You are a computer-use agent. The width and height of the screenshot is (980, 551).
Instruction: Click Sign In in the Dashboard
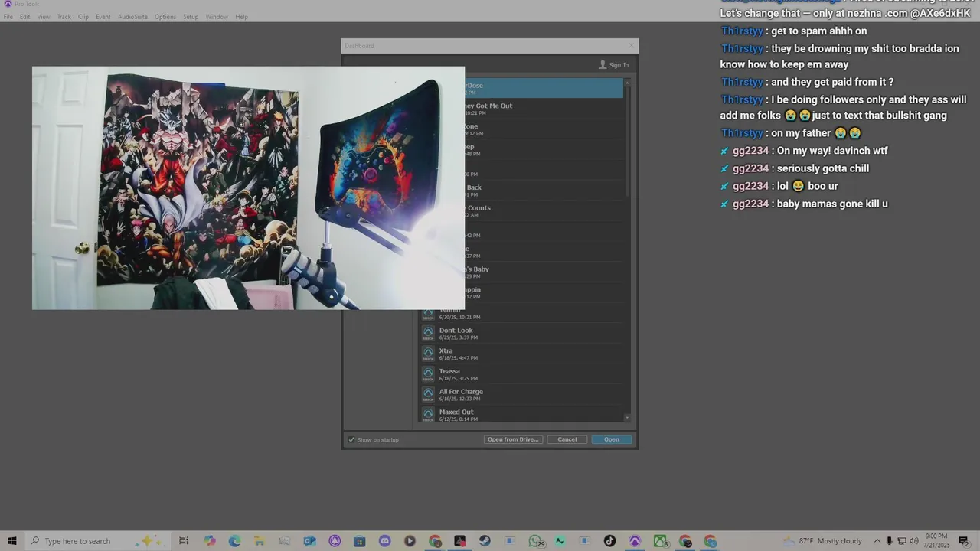point(619,65)
